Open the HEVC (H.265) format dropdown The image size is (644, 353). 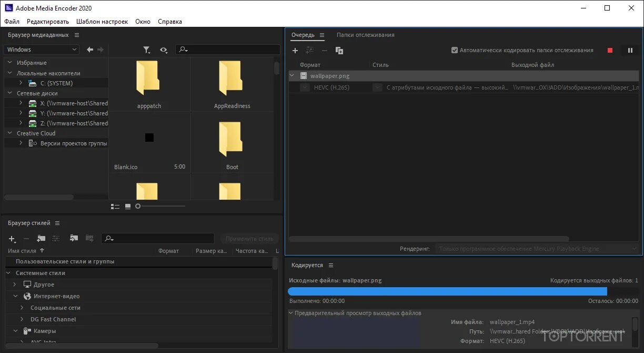click(305, 87)
